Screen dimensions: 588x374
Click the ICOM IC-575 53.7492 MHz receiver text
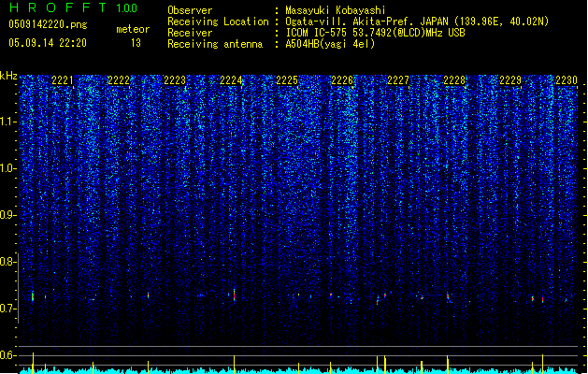pos(376,33)
